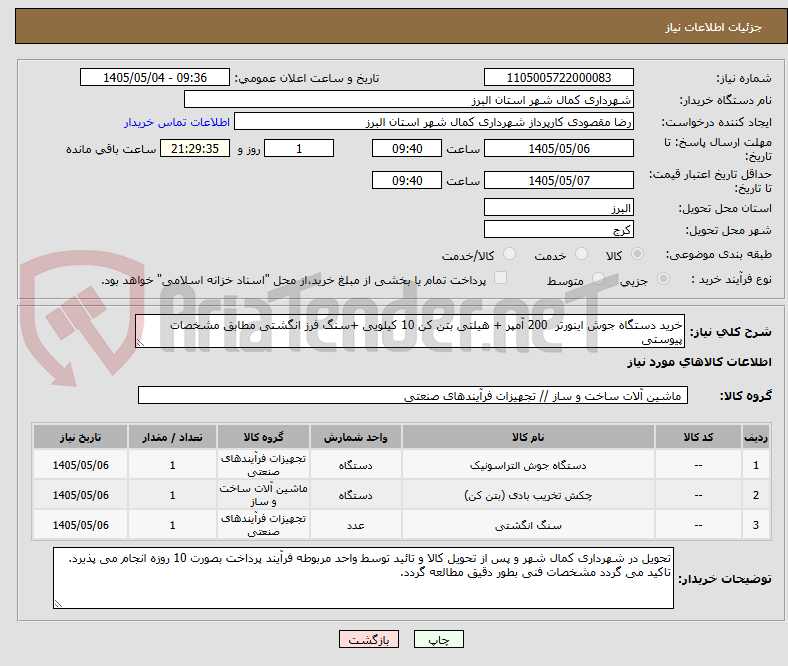The width and height of the screenshot is (788, 666).
Task: Click the delivery province field البرز
Action: click(x=559, y=208)
